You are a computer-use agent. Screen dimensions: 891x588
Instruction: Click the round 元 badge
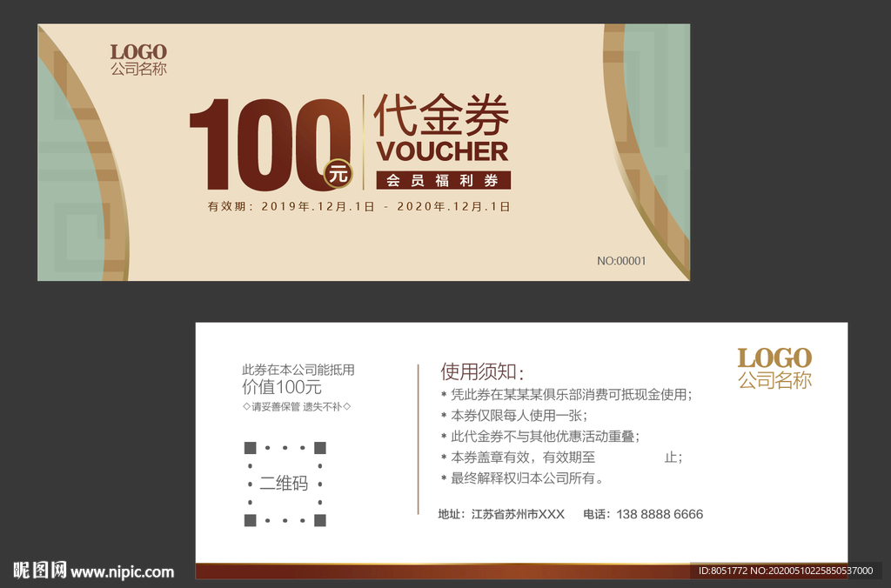point(338,173)
